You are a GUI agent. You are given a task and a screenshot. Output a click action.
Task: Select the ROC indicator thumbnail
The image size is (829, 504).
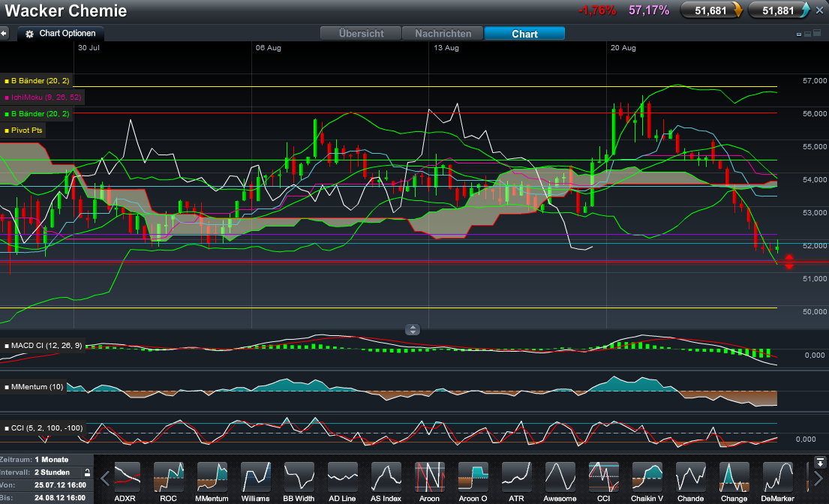click(x=169, y=477)
